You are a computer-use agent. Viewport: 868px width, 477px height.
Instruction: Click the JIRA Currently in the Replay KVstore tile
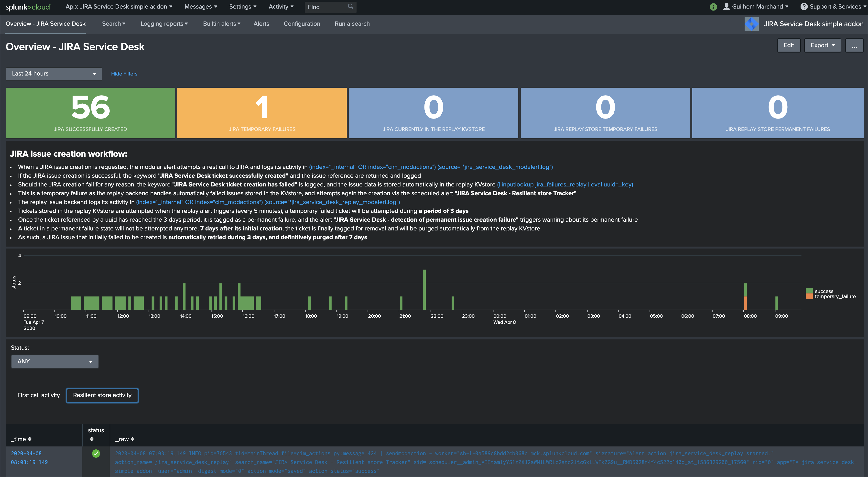tap(433, 113)
